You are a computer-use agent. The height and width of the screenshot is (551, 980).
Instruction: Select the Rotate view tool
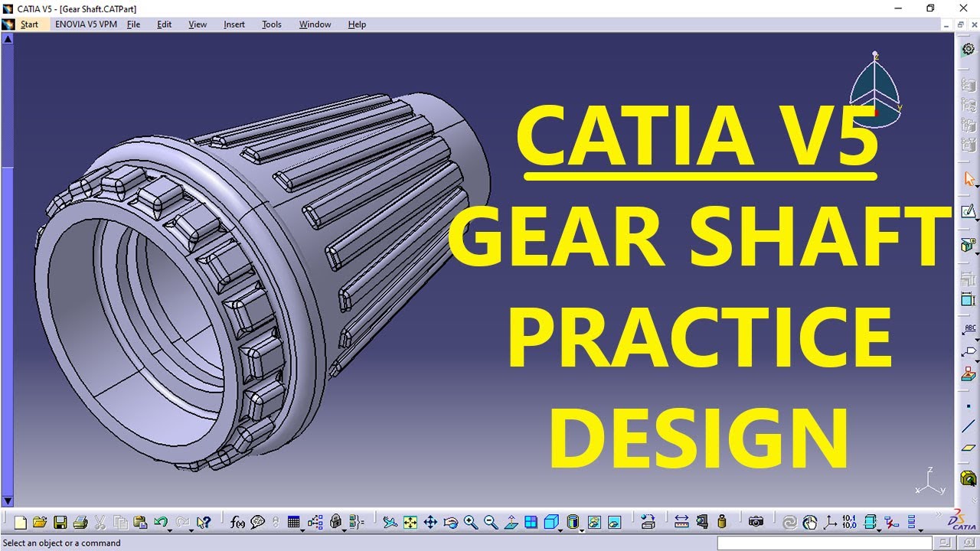click(450, 523)
